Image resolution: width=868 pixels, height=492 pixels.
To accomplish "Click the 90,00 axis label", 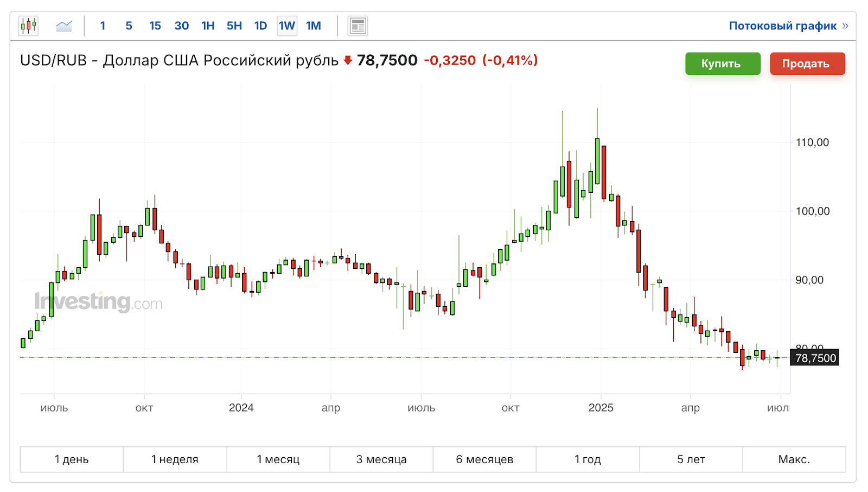I will point(809,280).
